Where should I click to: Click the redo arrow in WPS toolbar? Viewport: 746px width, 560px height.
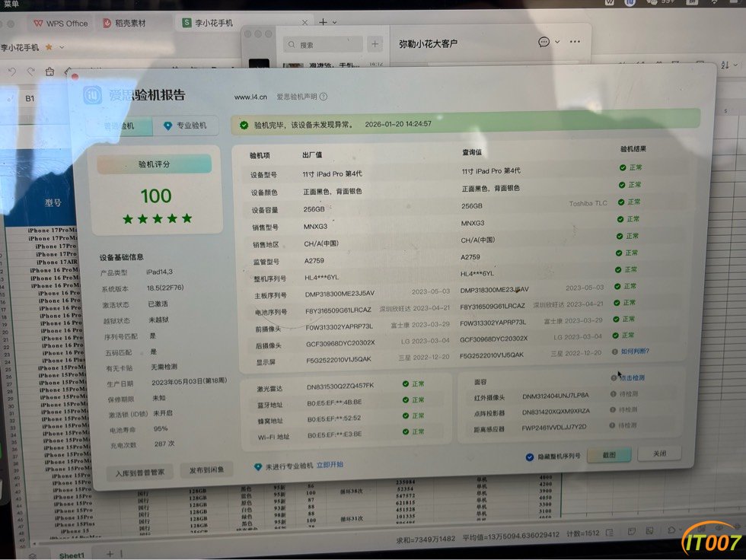pos(31,72)
